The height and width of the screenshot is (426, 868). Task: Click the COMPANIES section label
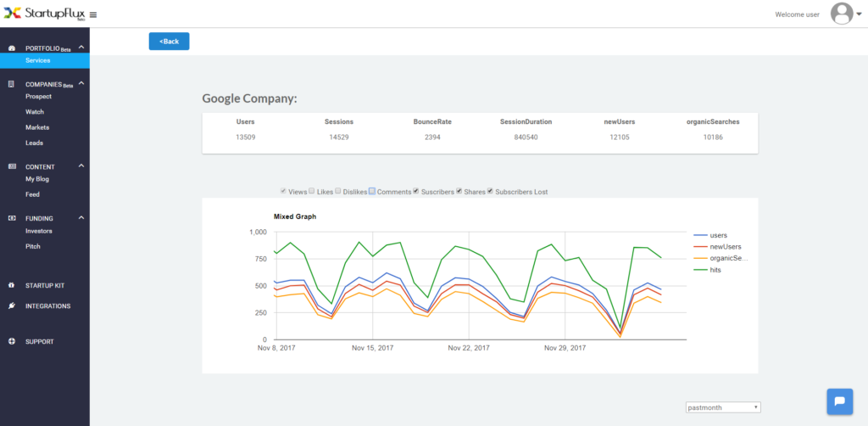pos(44,85)
